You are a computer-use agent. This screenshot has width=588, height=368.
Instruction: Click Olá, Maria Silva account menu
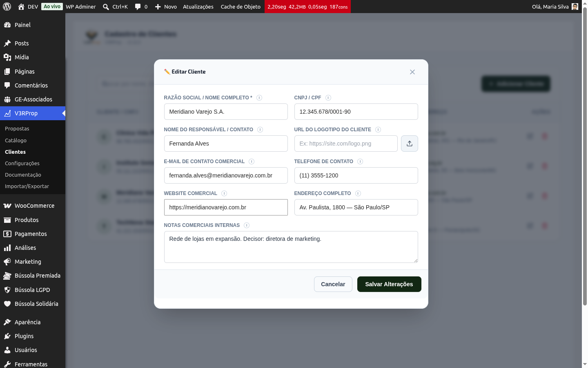point(555,7)
